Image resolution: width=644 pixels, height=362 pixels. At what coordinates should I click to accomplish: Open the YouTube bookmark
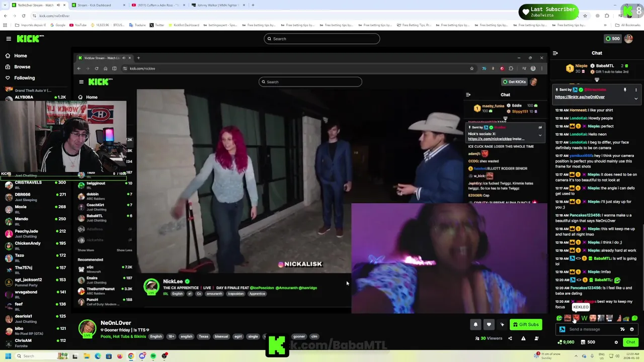[78, 25]
